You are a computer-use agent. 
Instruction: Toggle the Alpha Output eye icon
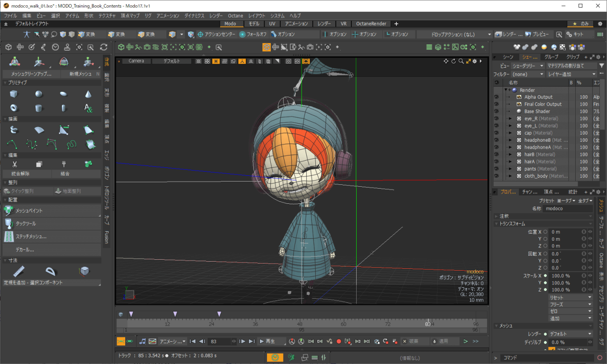[x=497, y=97]
